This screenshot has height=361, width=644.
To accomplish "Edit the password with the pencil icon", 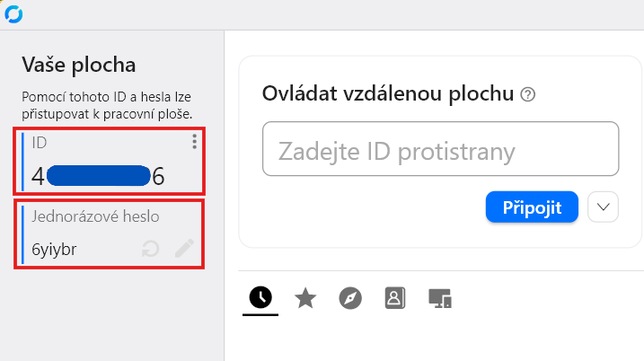I will coord(184,249).
